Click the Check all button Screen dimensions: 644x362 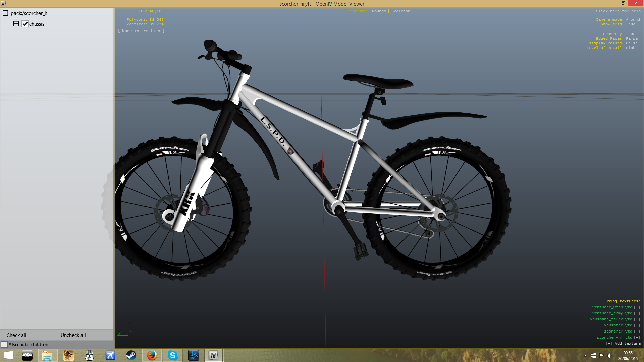(16, 335)
